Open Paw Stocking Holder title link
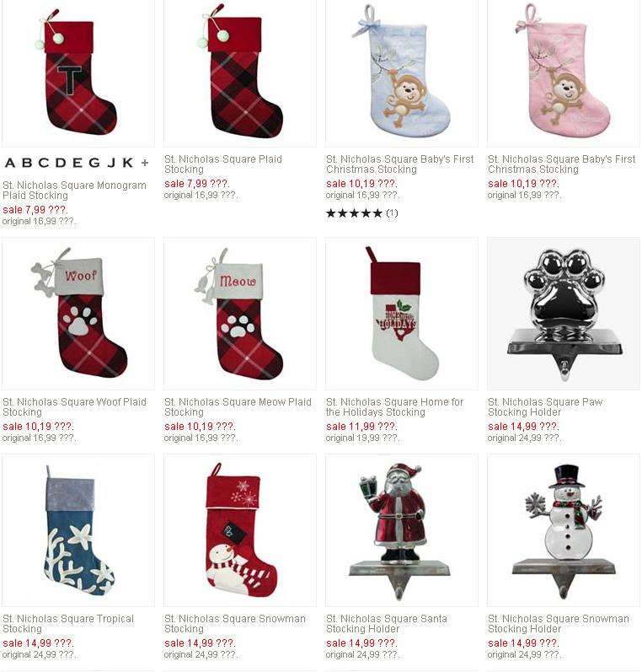The width and height of the screenshot is (642, 672). pyautogui.click(x=545, y=407)
